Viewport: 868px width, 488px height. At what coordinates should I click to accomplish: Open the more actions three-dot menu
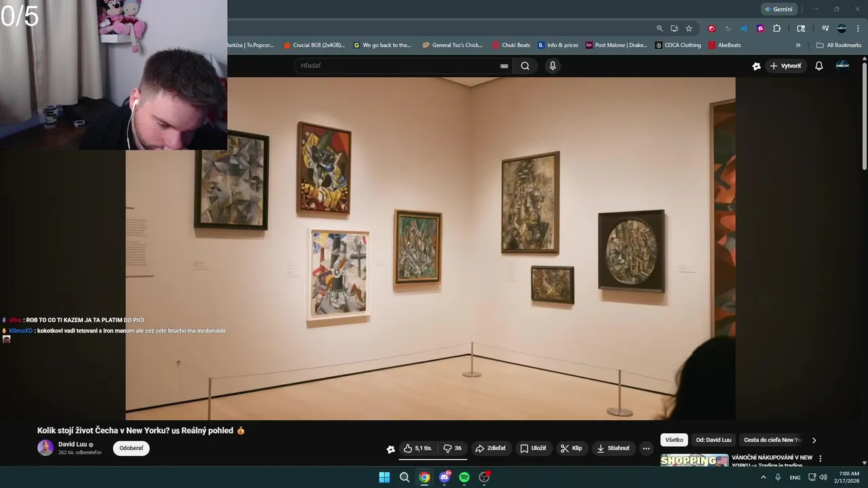646,448
